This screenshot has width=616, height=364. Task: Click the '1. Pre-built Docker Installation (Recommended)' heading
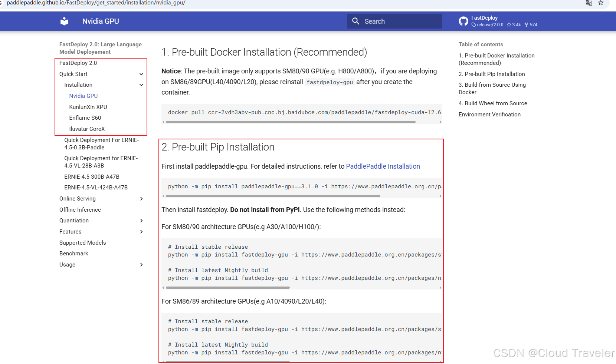click(x=264, y=52)
